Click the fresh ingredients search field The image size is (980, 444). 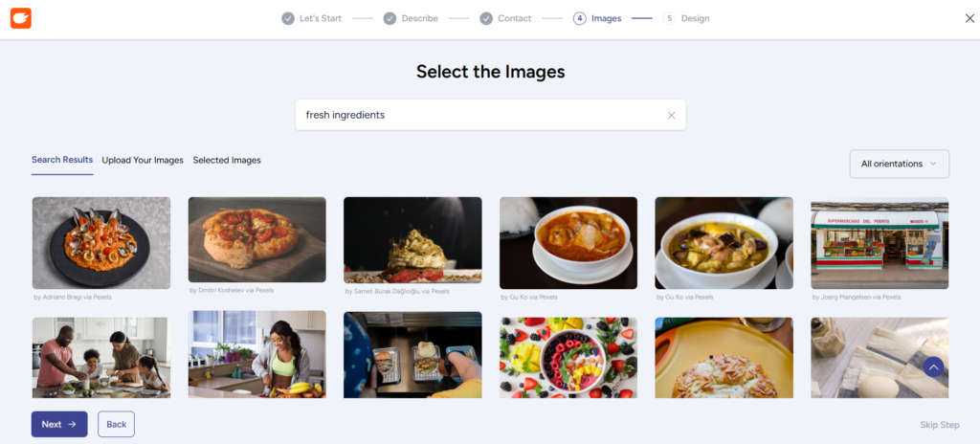point(479,116)
